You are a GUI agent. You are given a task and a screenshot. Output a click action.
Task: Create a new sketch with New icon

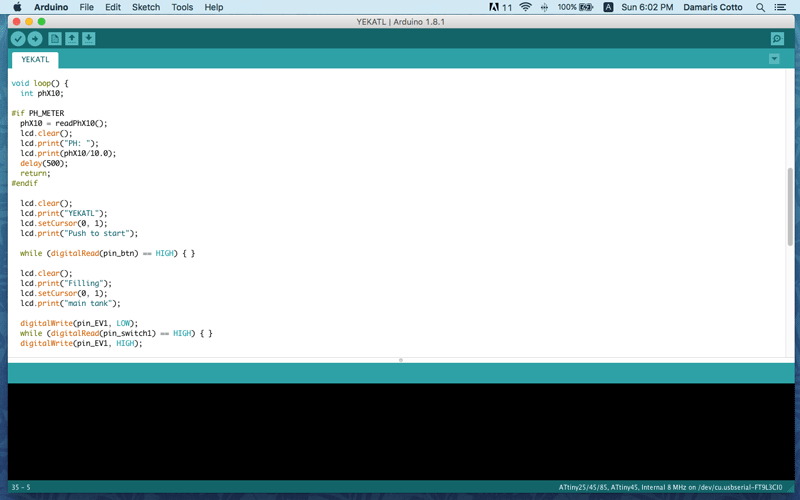tap(55, 39)
